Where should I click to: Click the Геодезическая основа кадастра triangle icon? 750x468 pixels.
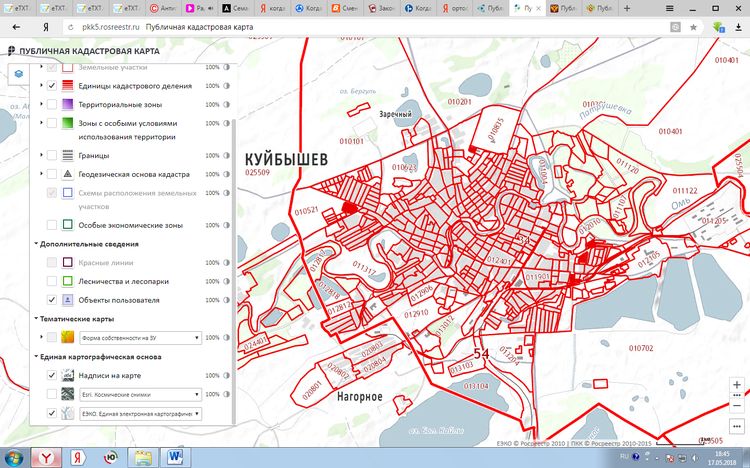pos(67,174)
